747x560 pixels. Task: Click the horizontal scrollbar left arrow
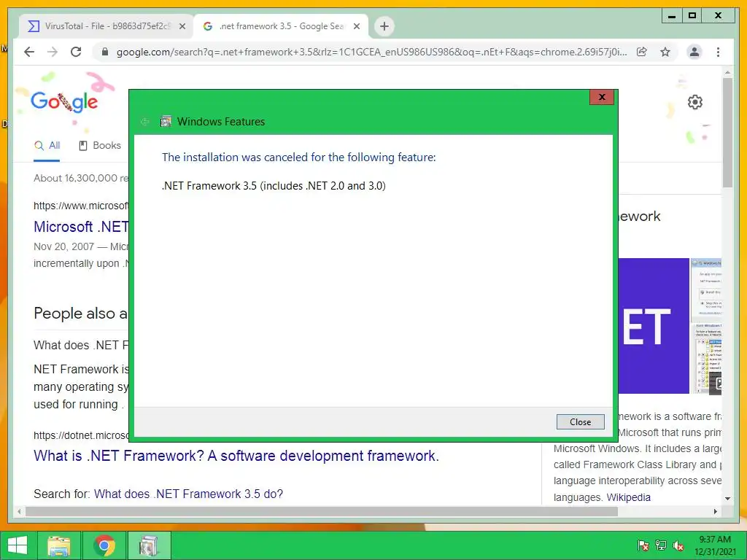19,511
